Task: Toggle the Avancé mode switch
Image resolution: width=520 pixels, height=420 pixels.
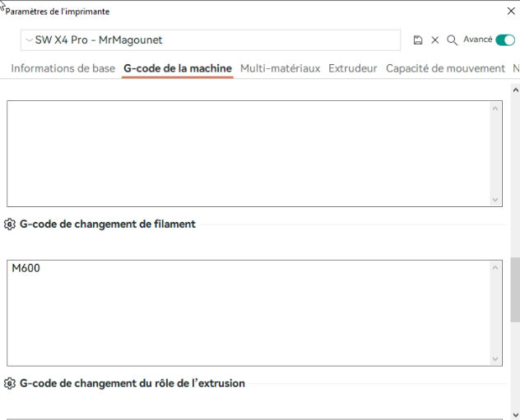Action: pyautogui.click(x=505, y=40)
